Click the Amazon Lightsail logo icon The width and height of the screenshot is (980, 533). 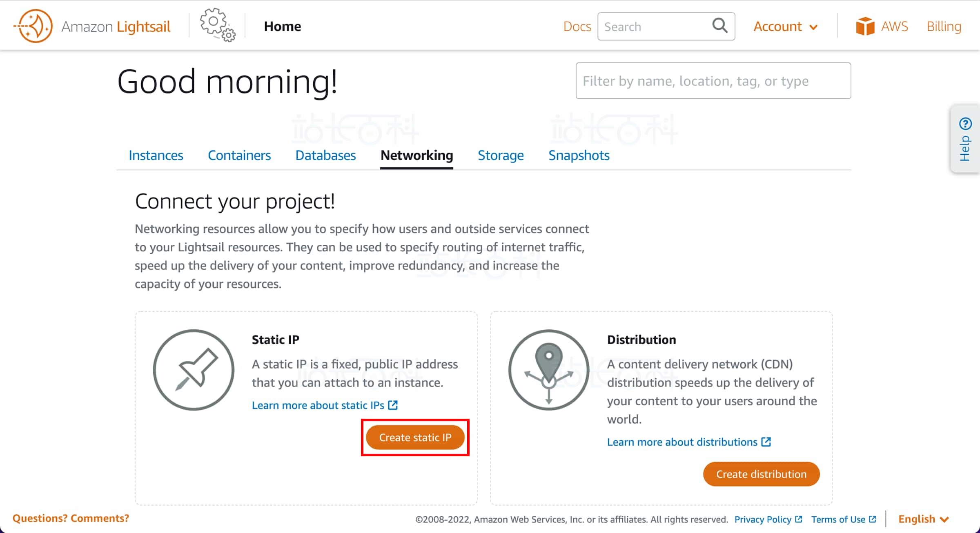(33, 26)
